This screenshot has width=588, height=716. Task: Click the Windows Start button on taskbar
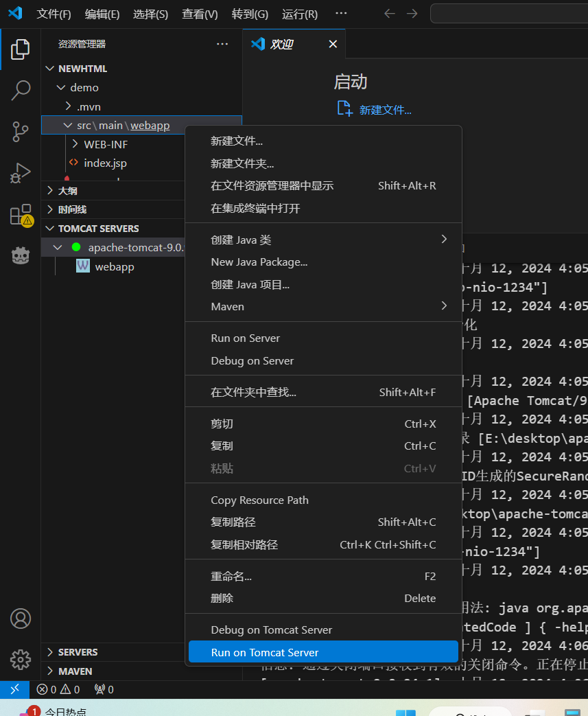[405, 713]
